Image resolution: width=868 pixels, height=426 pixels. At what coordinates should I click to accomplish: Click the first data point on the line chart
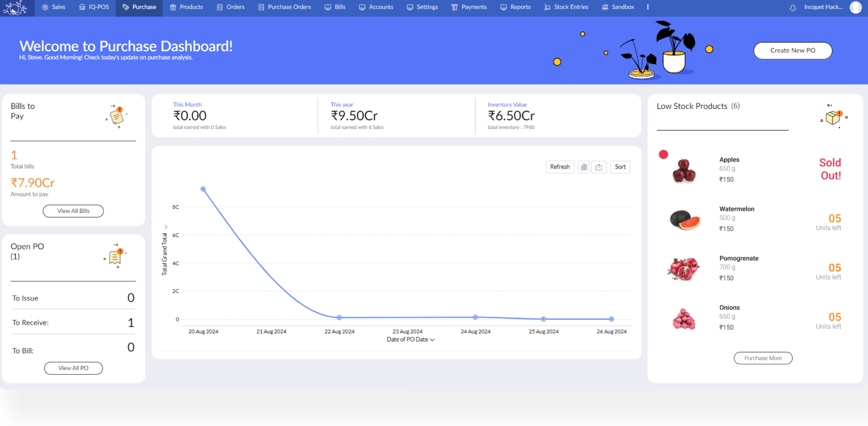[x=203, y=188]
